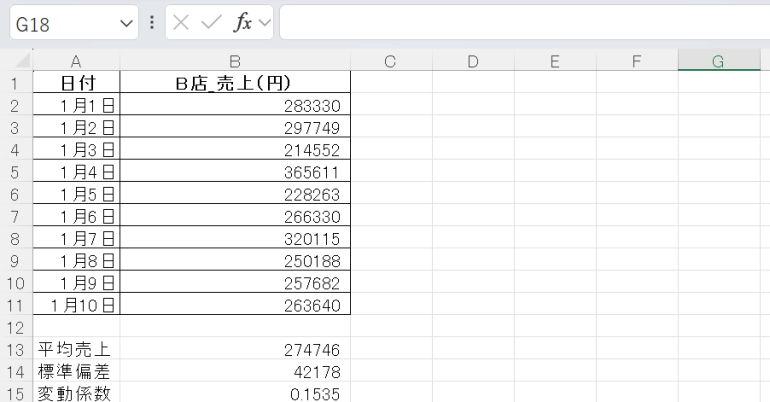Select the 1月2日 date cell
770x402 pixels.
[77, 127]
